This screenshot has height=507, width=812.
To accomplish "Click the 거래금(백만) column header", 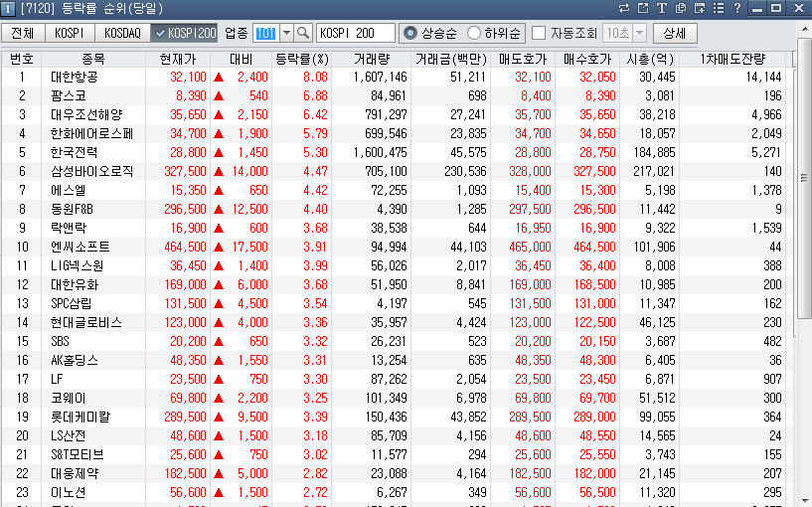I will pyautogui.click(x=450, y=59).
